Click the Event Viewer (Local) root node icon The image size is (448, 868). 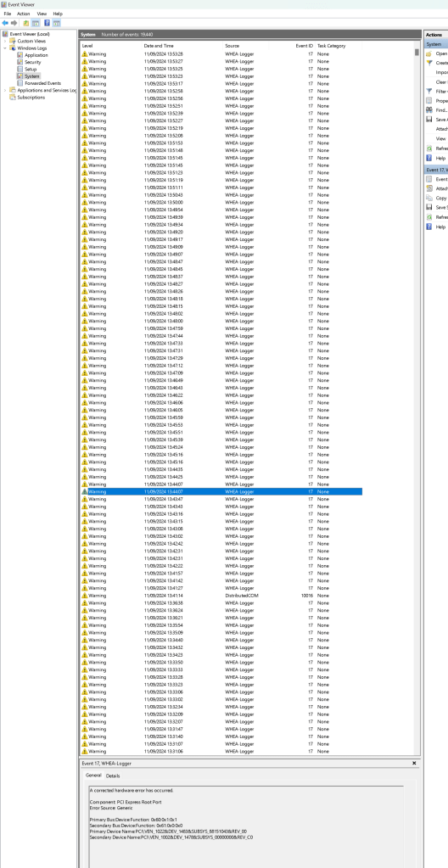[x=5, y=34]
